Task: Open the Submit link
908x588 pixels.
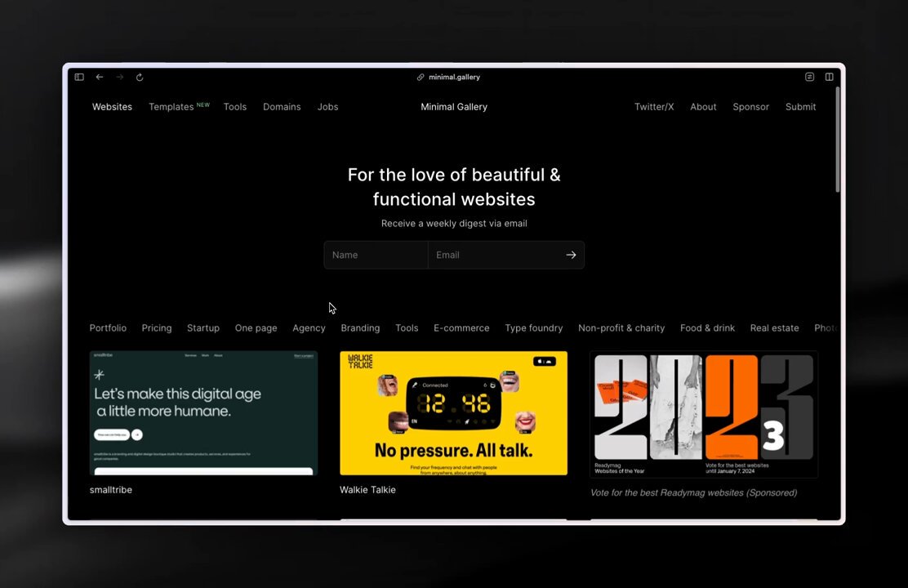Action: [800, 107]
